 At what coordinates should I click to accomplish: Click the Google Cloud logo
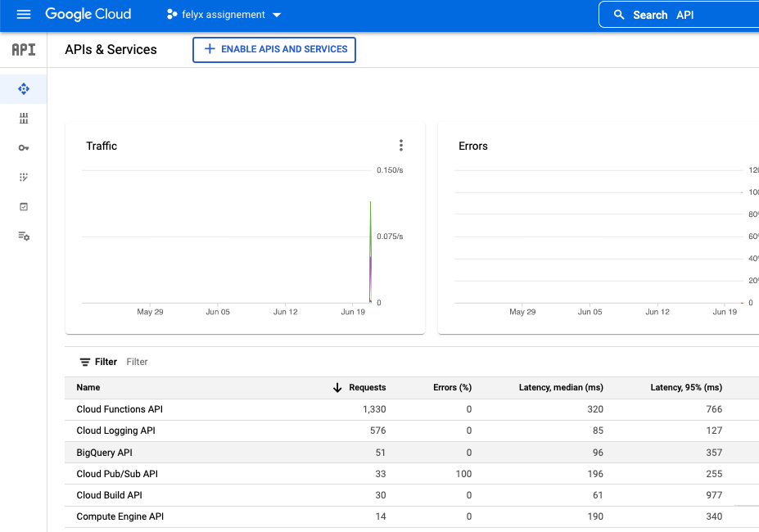pos(88,14)
